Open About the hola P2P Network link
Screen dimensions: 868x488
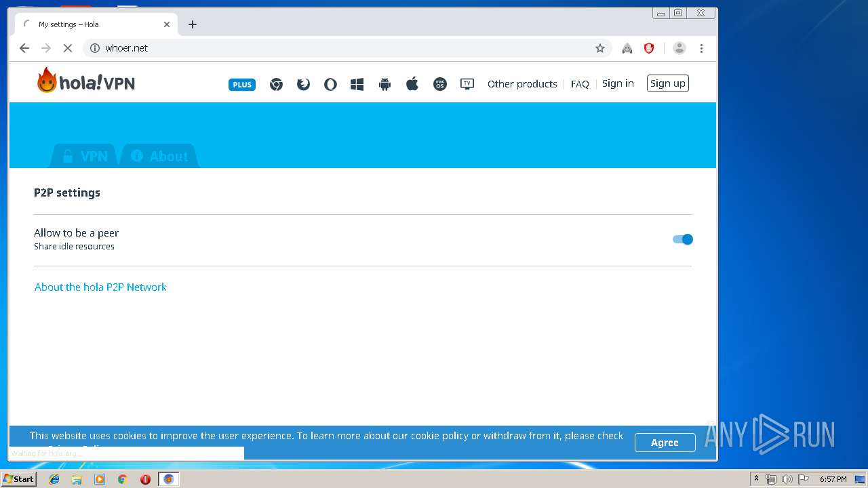point(100,287)
